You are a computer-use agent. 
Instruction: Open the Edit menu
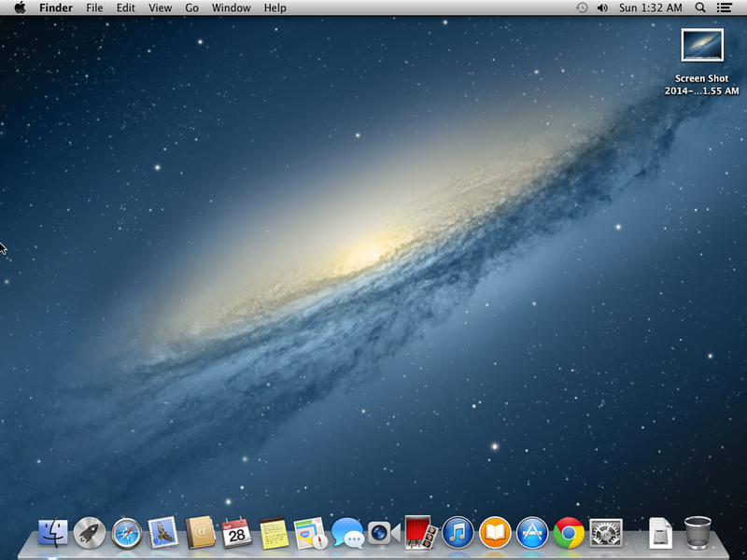(126, 7)
